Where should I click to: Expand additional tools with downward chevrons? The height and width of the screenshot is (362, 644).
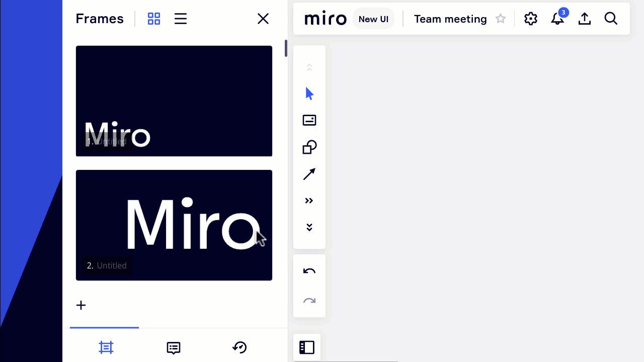(309, 227)
